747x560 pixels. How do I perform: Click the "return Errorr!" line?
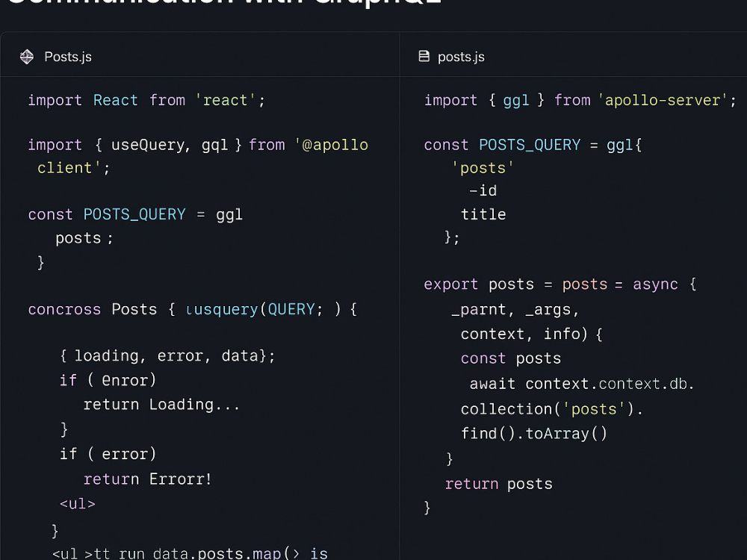(147, 479)
